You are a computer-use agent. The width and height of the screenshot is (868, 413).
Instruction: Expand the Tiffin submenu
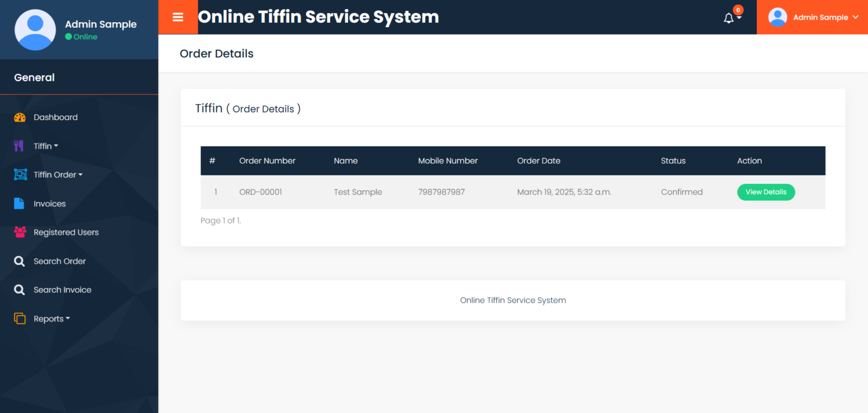pos(46,146)
